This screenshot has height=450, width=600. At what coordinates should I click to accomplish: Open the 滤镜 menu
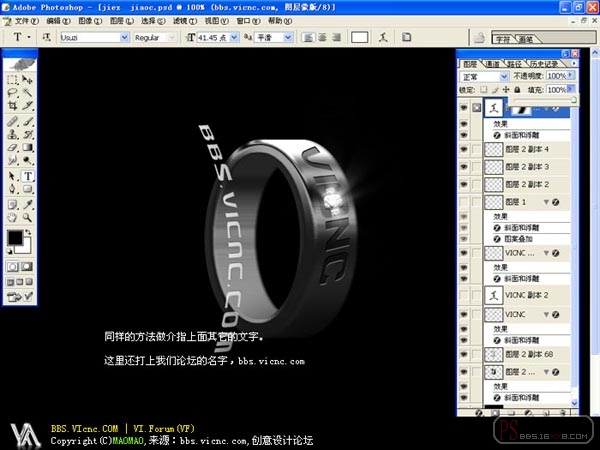click(185, 21)
